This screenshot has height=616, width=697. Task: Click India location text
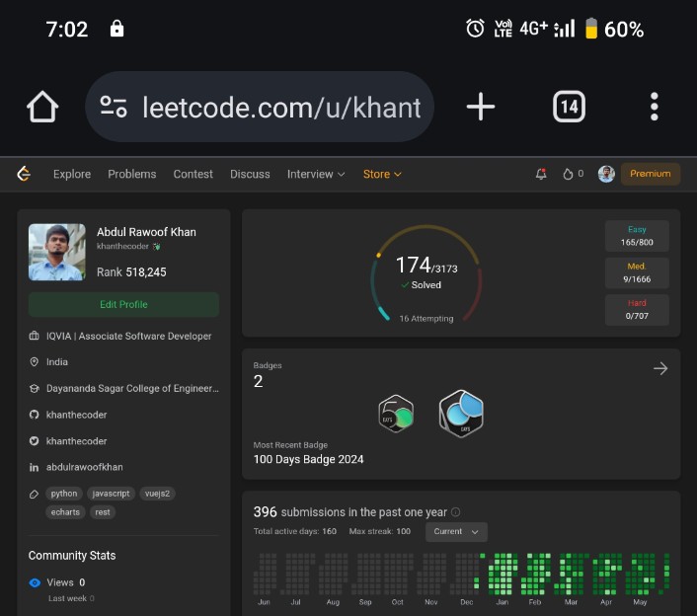(x=57, y=361)
